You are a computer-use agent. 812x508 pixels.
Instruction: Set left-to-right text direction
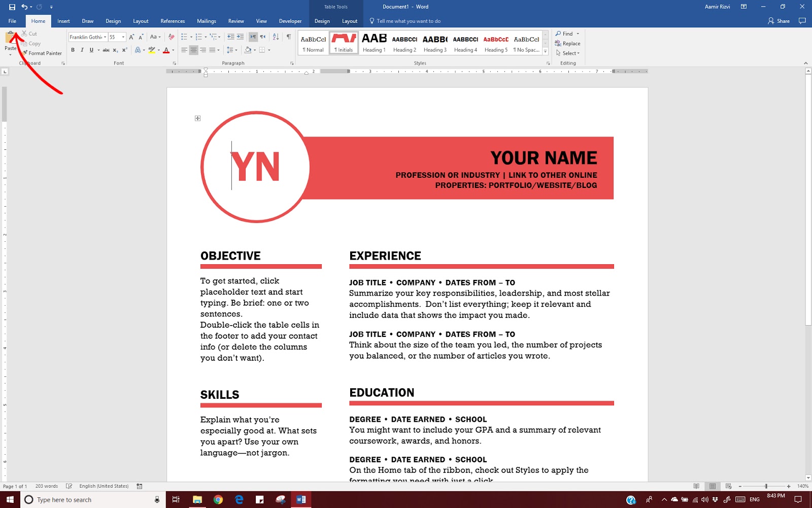[253, 37]
